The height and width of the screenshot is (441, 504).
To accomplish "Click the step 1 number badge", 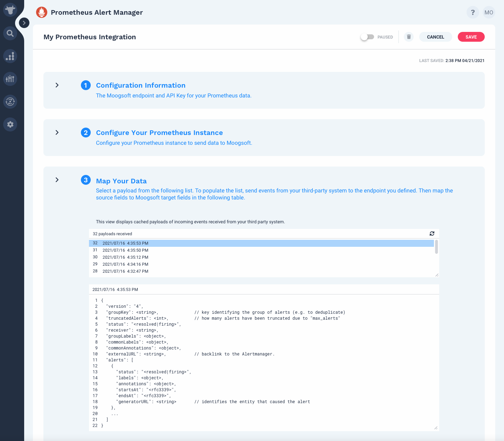I will pyautogui.click(x=86, y=85).
